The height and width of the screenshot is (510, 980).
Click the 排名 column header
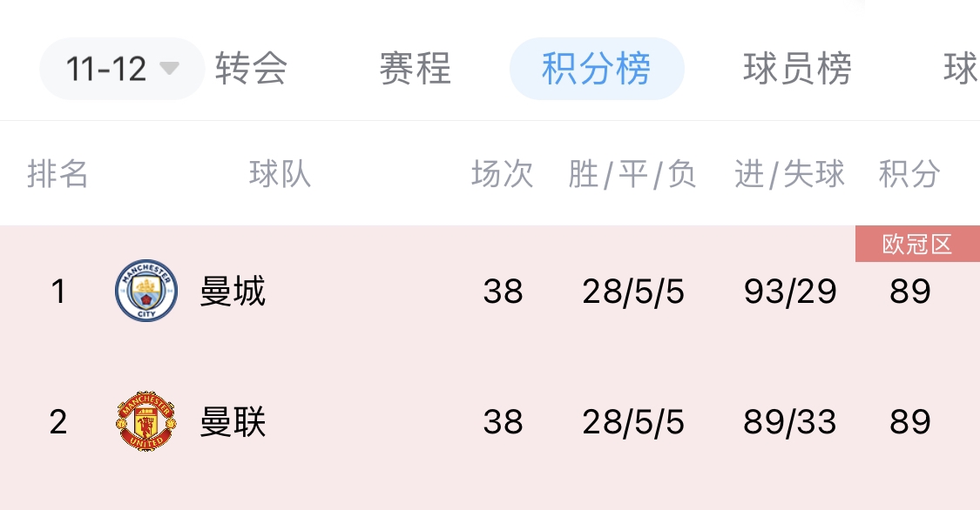57,173
